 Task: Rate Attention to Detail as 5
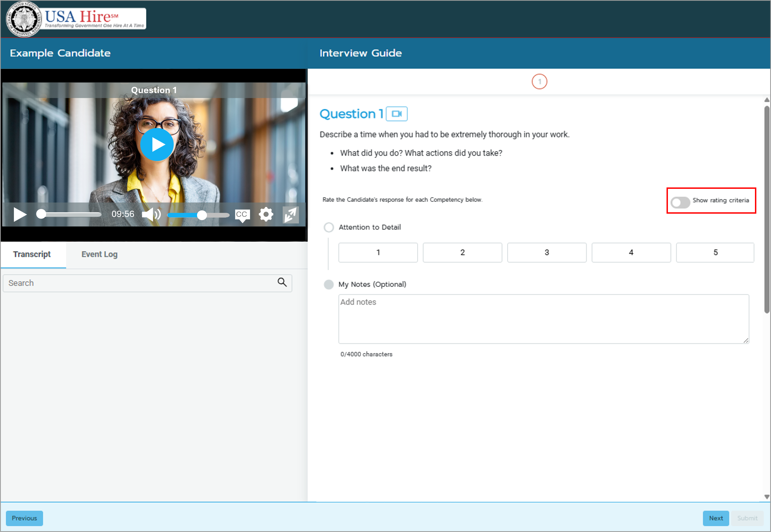click(x=715, y=253)
